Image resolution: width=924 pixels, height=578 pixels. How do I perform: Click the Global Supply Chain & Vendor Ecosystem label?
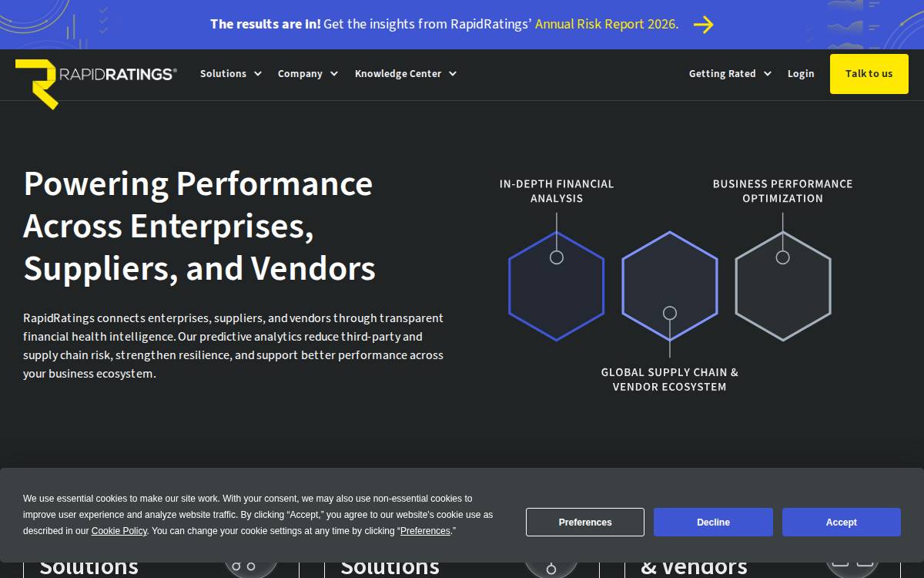coord(670,379)
